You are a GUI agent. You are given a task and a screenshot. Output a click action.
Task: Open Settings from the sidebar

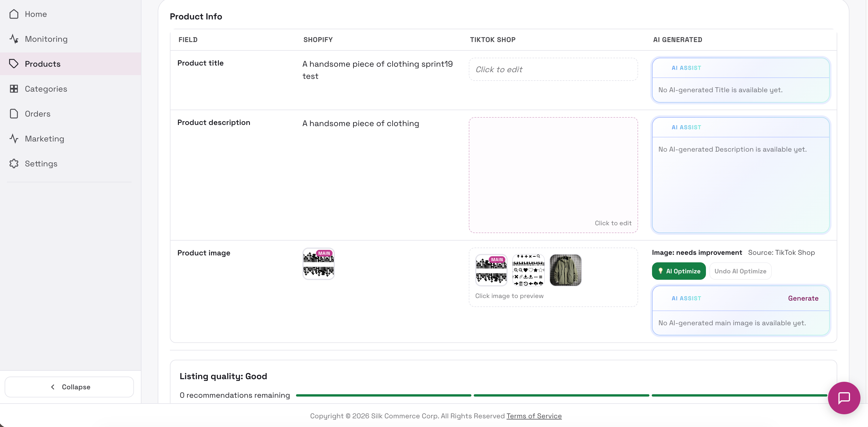70,164
